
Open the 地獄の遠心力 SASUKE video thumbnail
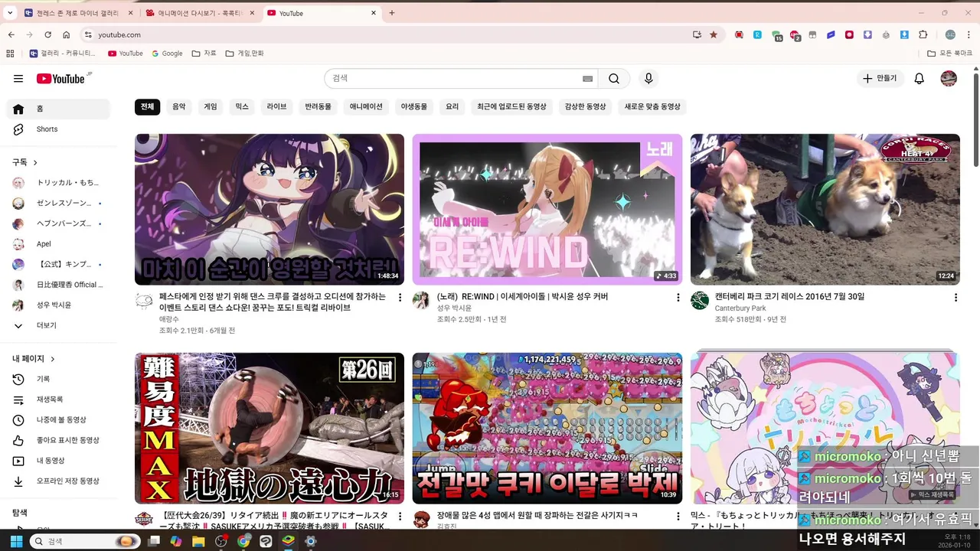[x=269, y=428]
